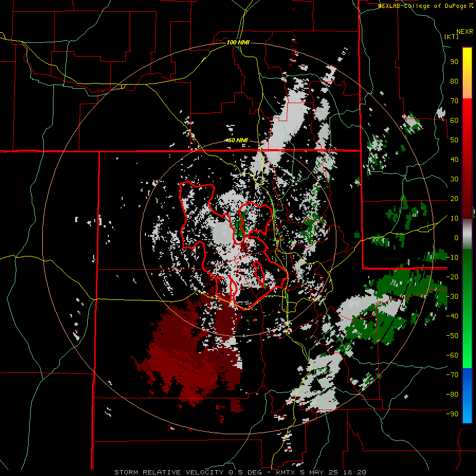Click the 90 value on the velocity scale
Image resolution: width=476 pixels, height=476 pixels.
[x=454, y=62]
